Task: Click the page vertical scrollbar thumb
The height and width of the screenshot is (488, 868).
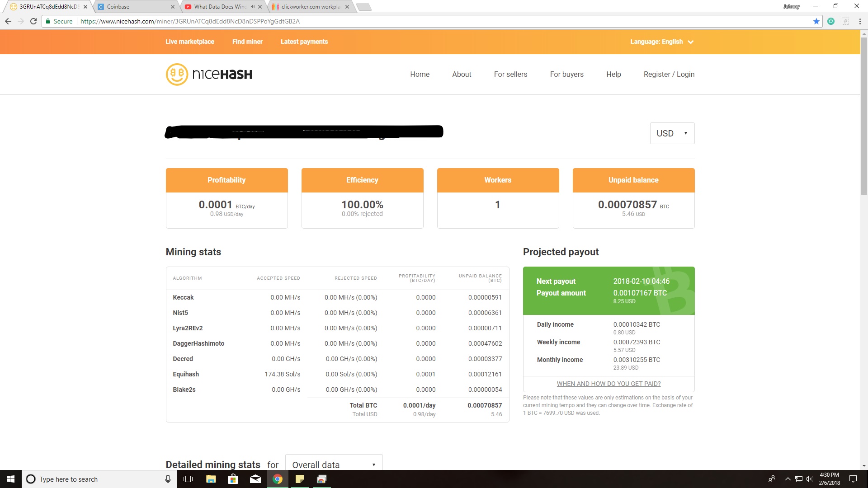Action: [864, 115]
